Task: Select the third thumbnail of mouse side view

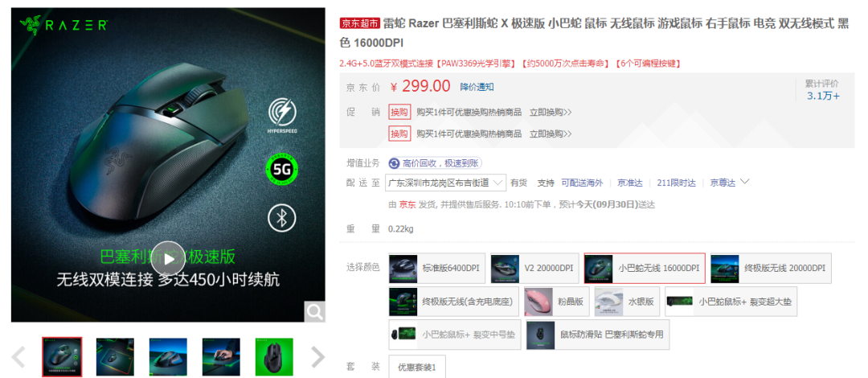Action: [x=168, y=357]
